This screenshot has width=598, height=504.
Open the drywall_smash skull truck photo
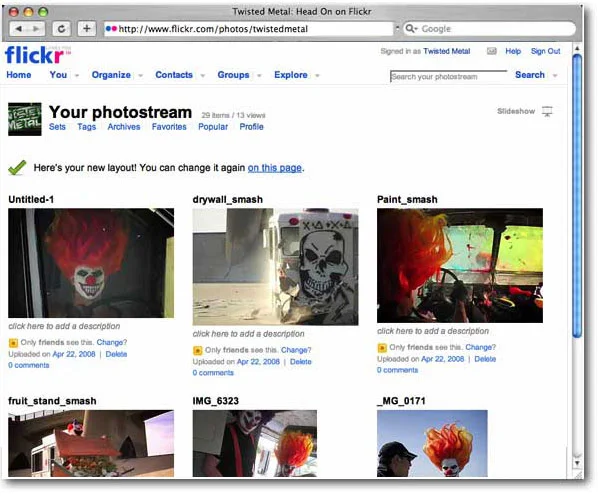tap(275, 266)
